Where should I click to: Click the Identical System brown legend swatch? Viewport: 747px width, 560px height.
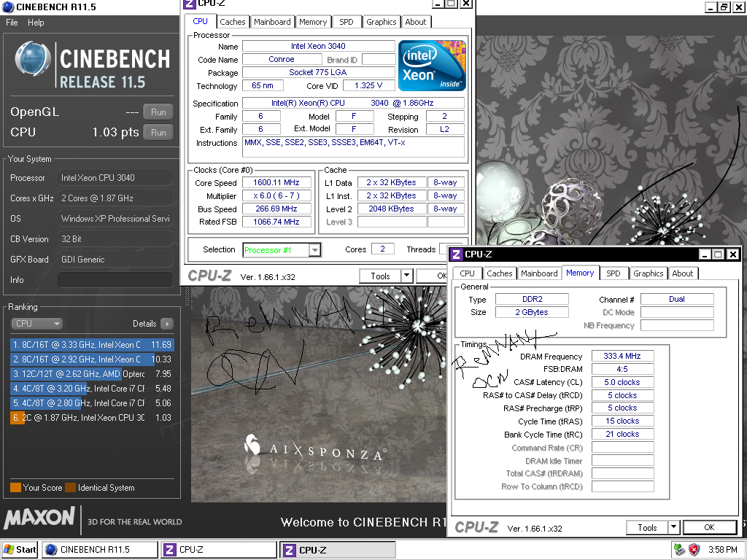click(71, 488)
